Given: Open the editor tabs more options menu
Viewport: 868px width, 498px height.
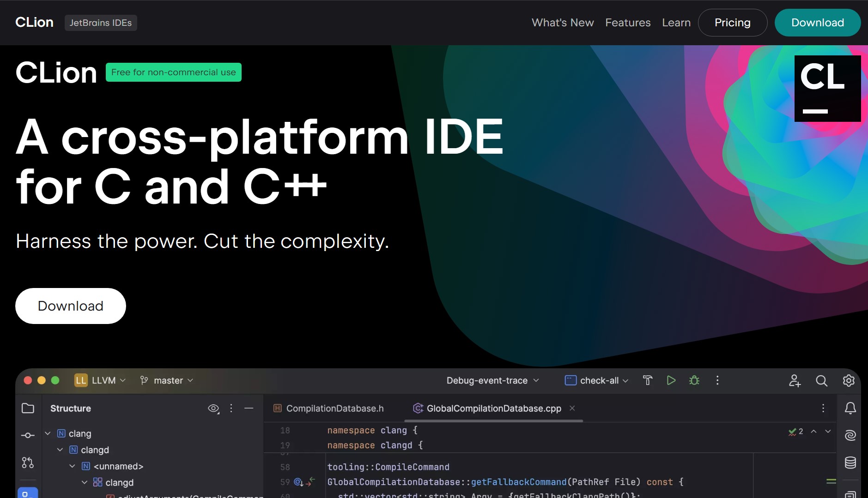Looking at the screenshot, I should click(823, 408).
